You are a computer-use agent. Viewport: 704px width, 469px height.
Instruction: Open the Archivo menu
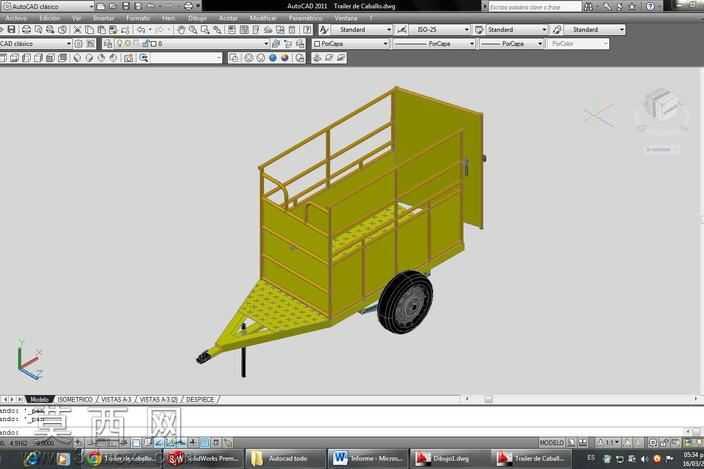[x=16, y=18]
